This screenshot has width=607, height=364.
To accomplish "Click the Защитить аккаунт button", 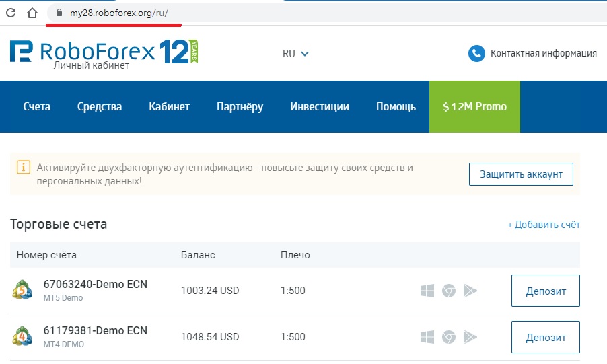I will point(521,174).
